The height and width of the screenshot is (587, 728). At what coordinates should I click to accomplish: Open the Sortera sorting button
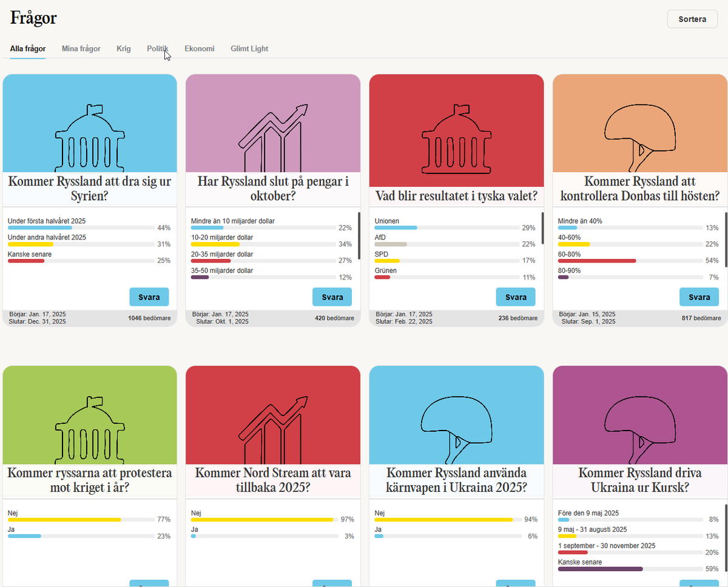click(x=692, y=19)
